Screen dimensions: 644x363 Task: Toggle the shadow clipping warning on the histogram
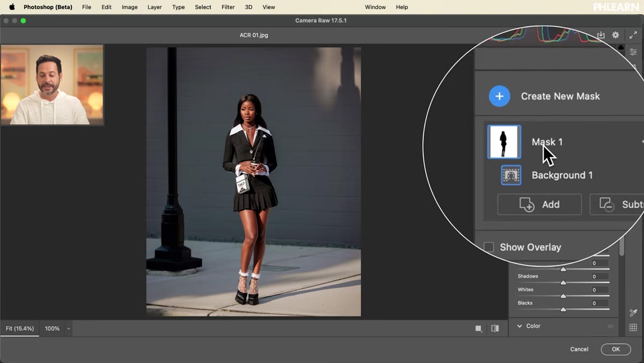[621, 48]
